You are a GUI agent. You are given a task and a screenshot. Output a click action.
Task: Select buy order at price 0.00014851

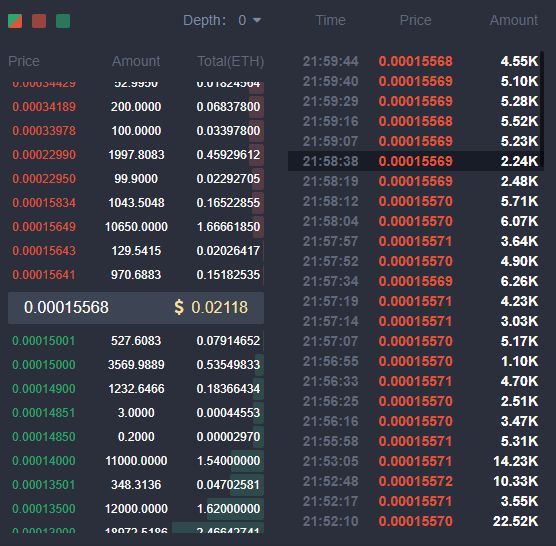[x=136, y=413]
